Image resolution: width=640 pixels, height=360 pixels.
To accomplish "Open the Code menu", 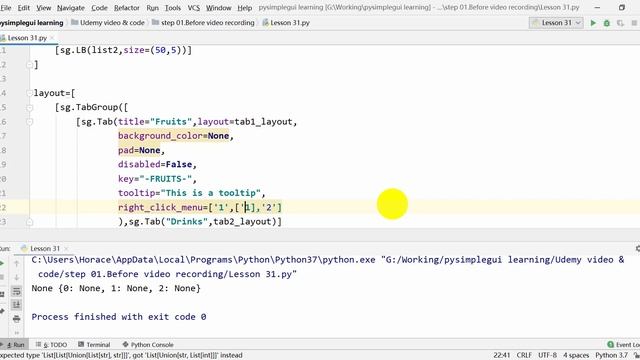I will [99, 8].
